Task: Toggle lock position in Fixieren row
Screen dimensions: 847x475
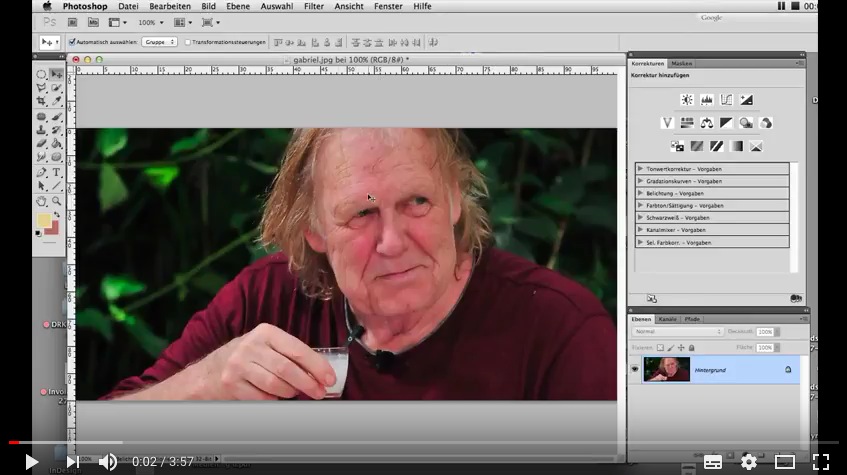Action: point(681,348)
